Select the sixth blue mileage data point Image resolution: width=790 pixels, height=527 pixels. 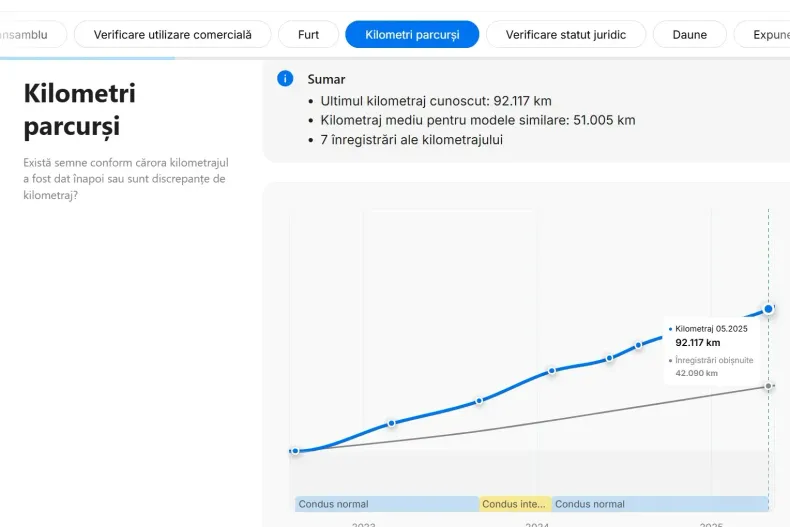point(639,345)
